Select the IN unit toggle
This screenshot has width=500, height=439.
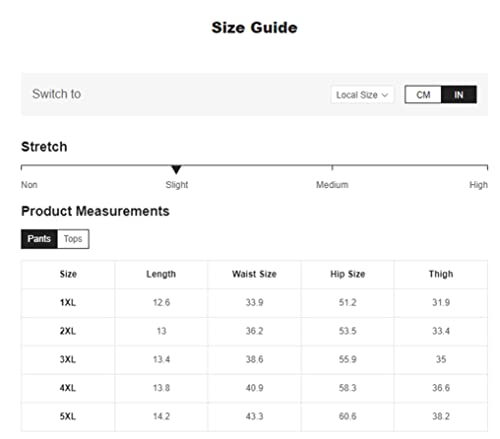point(459,95)
